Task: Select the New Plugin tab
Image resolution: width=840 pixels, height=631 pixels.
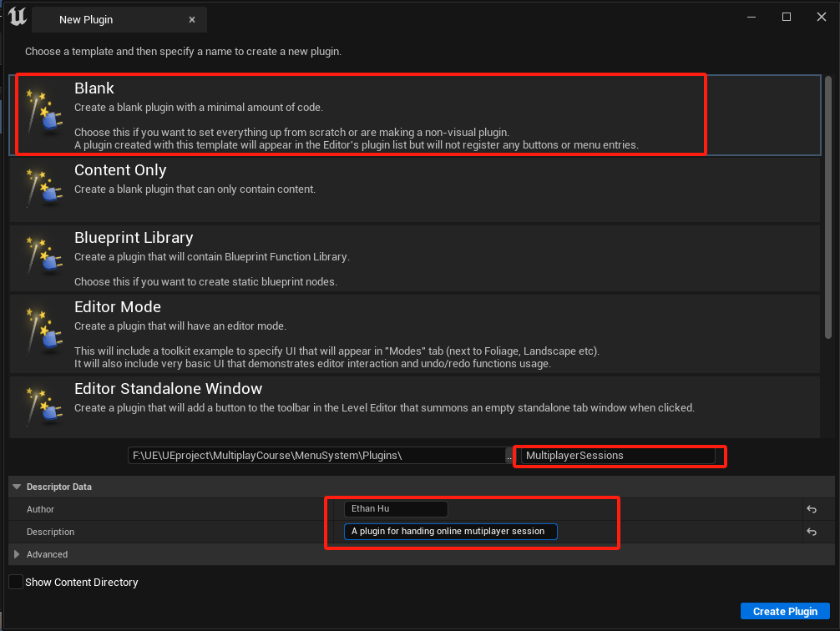Action: click(86, 19)
